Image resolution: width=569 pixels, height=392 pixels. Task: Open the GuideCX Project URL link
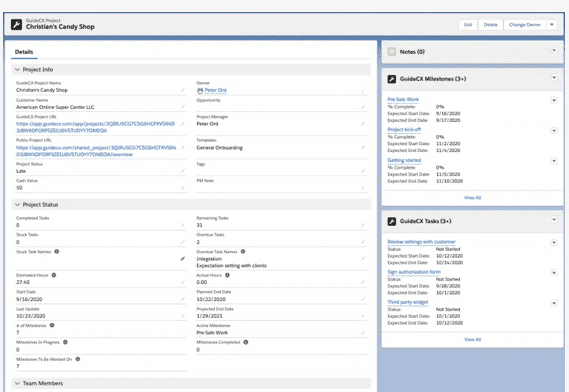tap(95, 127)
